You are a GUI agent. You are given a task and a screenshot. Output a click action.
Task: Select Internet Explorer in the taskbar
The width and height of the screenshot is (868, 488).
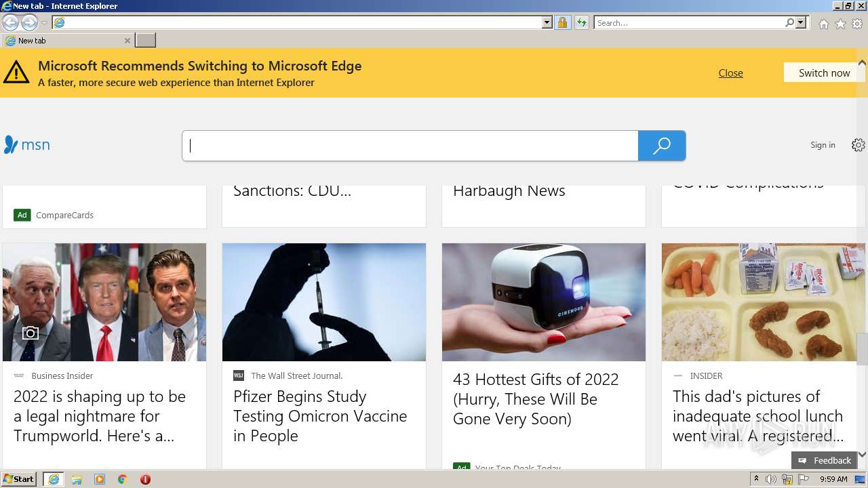click(54, 479)
